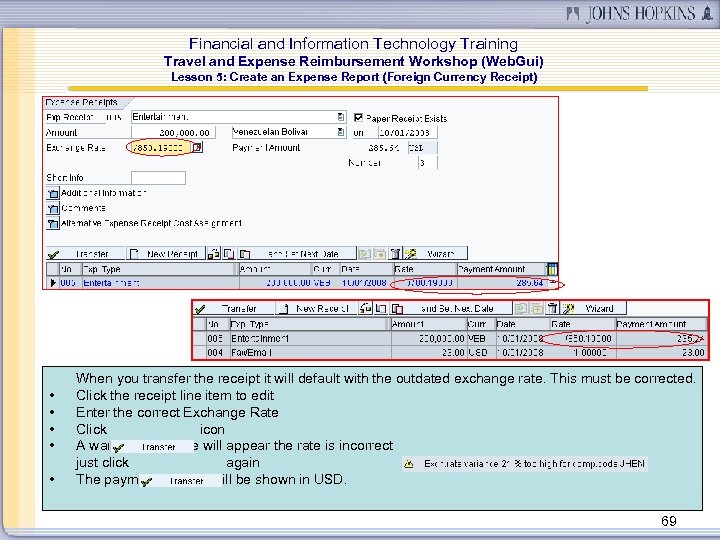Click first greyed icon after lower Set Next Date
Screen dimensions: 720x540
point(521,309)
